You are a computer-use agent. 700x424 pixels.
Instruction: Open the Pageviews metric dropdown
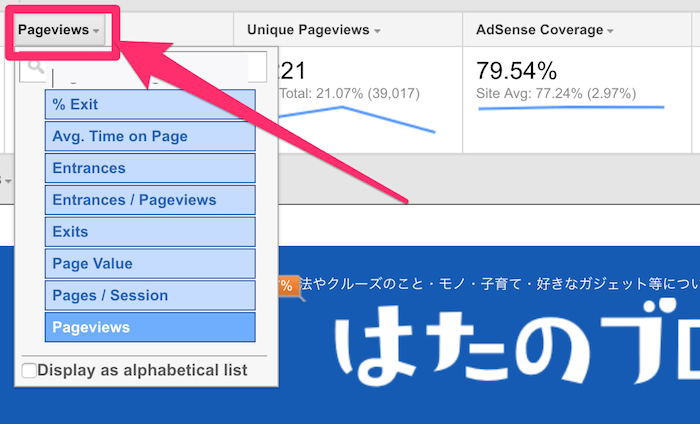(x=59, y=30)
